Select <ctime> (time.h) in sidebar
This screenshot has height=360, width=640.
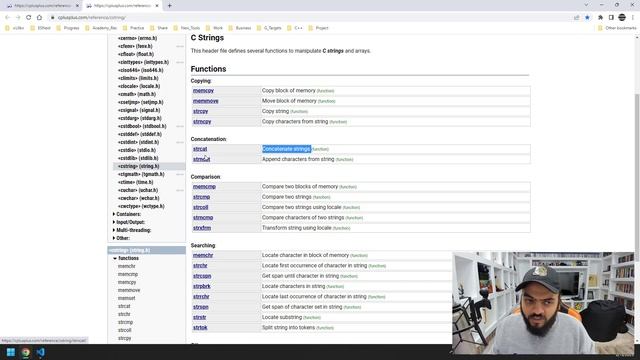click(136, 182)
